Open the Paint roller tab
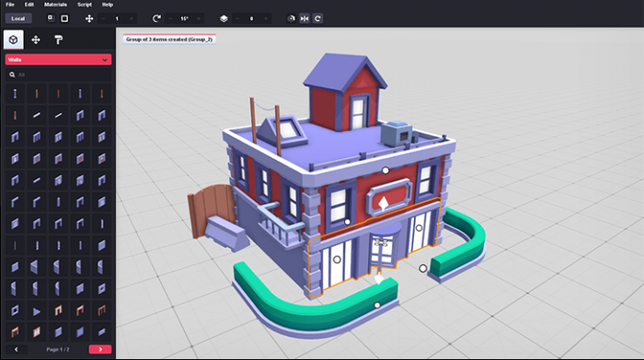This screenshot has width=644, height=360. tap(58, 40)
